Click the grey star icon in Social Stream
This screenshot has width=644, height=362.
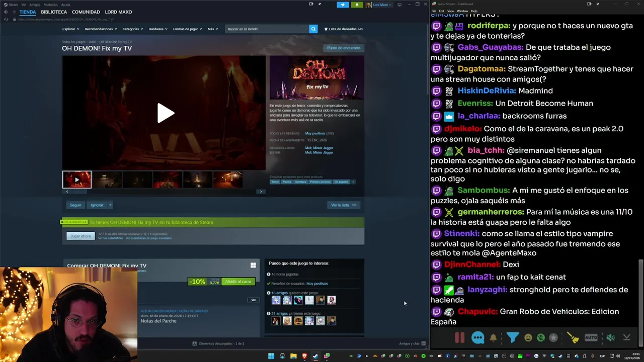[x=553, y=338]
